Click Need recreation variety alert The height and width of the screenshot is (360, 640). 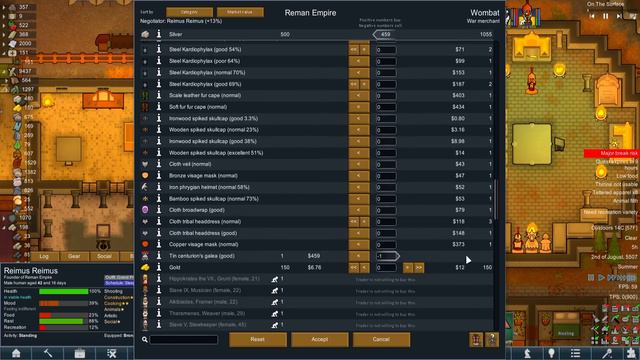[611, 212]
